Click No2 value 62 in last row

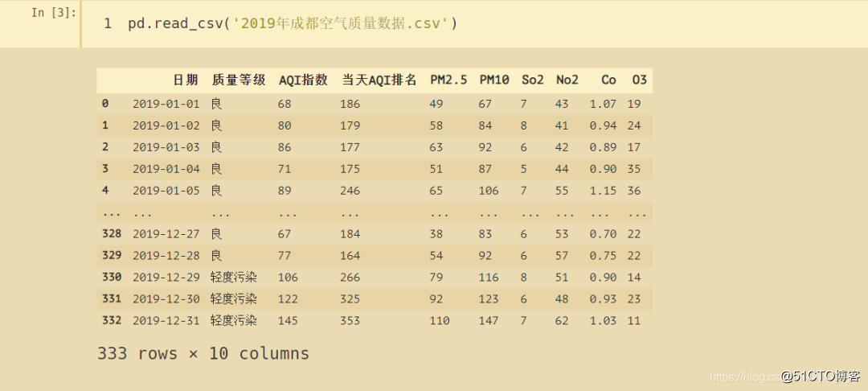coord(561,320)
